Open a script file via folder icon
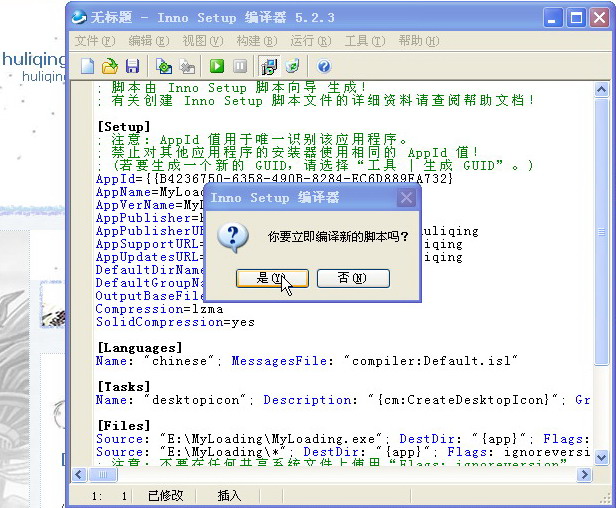 110,66
